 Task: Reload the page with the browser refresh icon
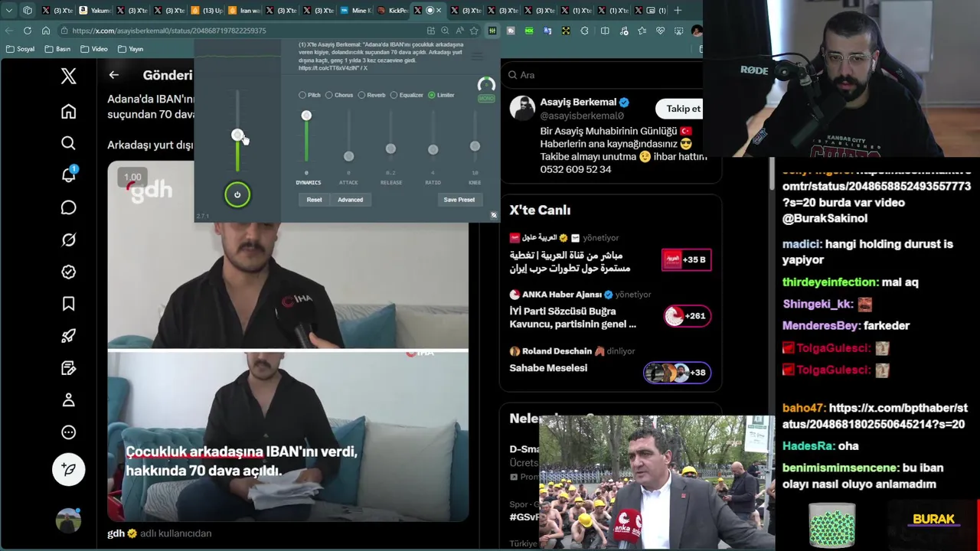pos(28,31)
